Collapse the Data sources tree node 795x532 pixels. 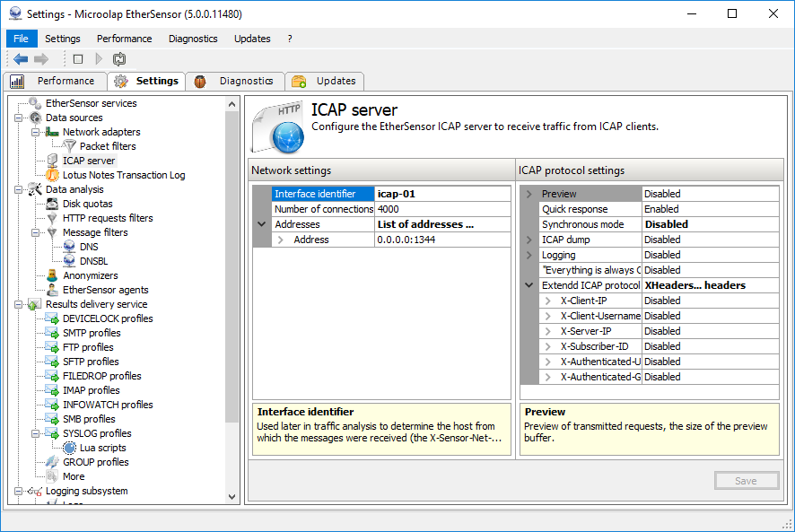tap(18, 118)
